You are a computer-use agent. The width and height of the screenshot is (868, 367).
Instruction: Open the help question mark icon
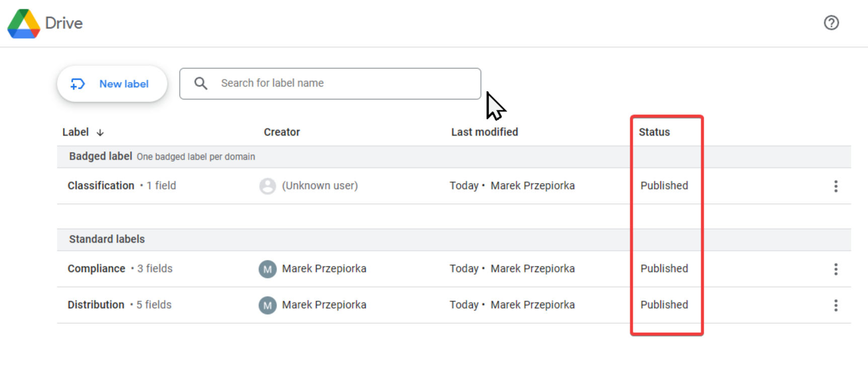[831, 23]
